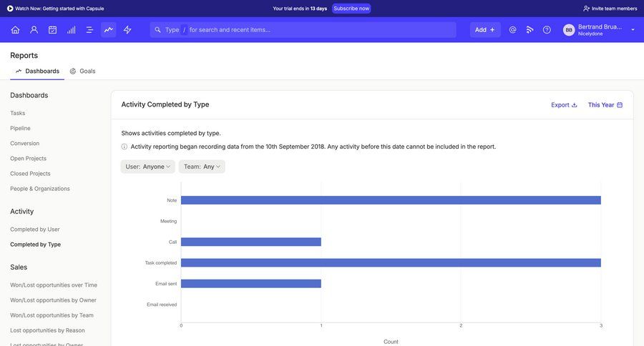
Task: Open the Calendar and tasks icon
Action: click(52, 30)
